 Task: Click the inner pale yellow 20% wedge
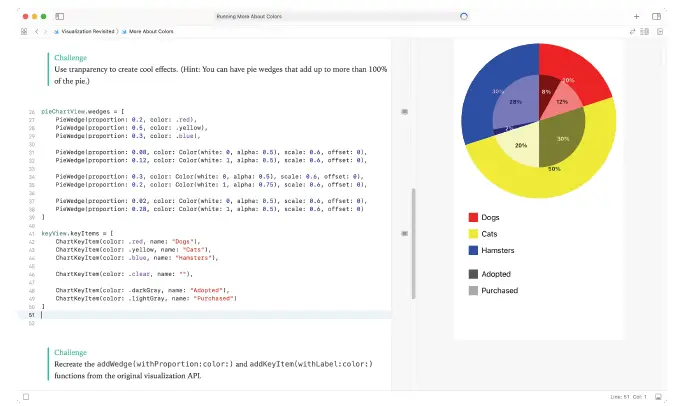click(519, 146)
